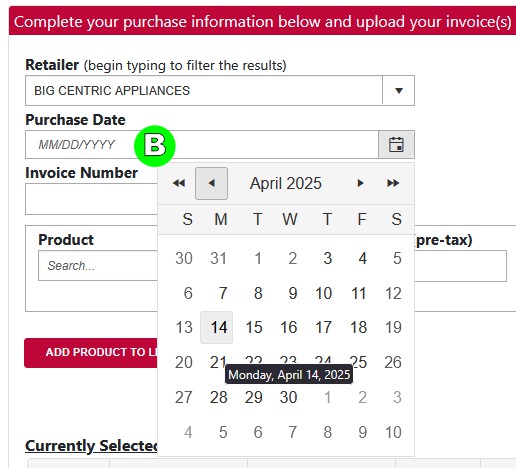Jump back one year double arrow
This screenshot has width=516, height=468.
coord(179,183)
